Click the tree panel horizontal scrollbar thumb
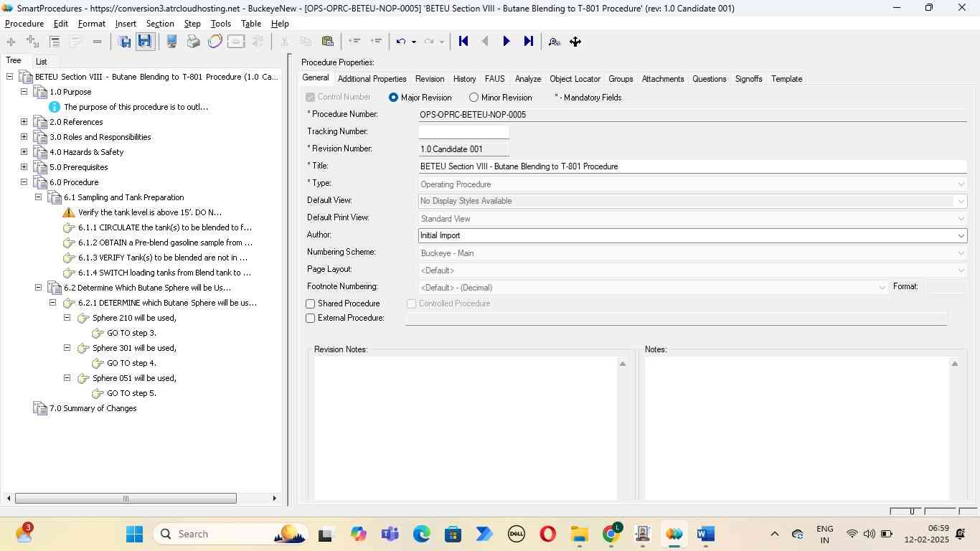The width and height of the screenshot is (980, 551). pos(126,499)
